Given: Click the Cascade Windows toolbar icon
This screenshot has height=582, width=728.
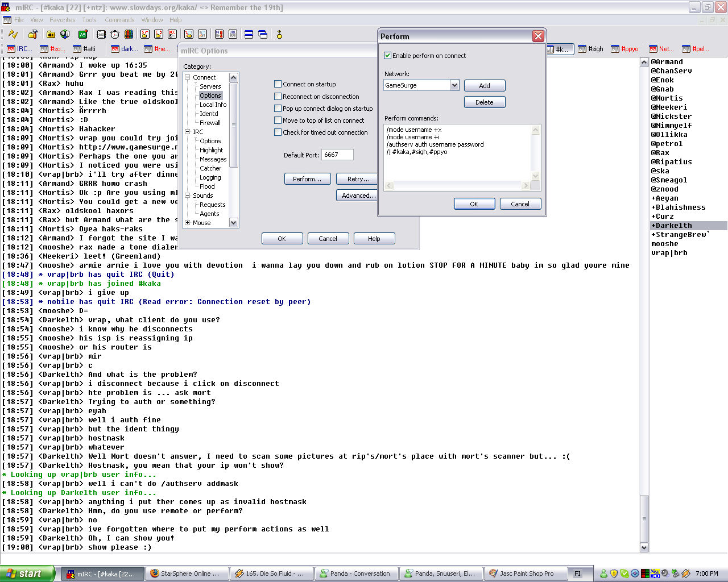Looking at the screenshot, I should (263, 34).
